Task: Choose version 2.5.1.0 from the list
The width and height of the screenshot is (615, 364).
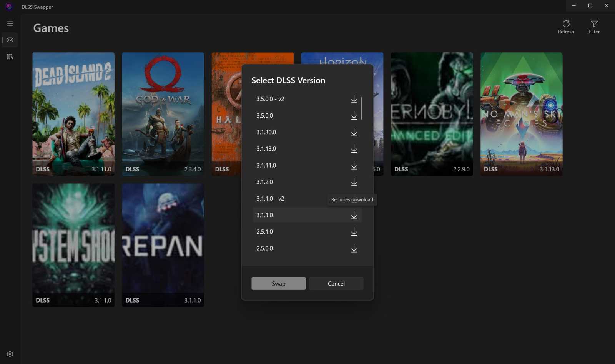Action: click(307, 232)
